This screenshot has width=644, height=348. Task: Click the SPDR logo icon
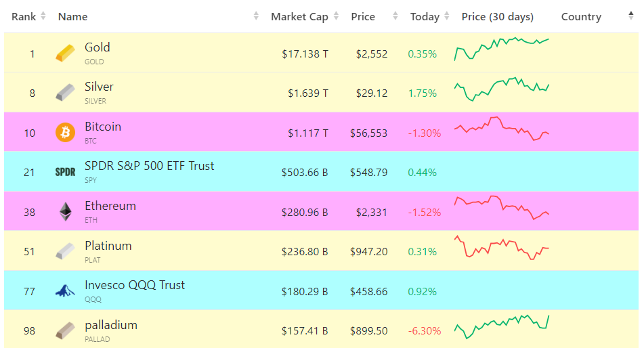coord(65,172)
